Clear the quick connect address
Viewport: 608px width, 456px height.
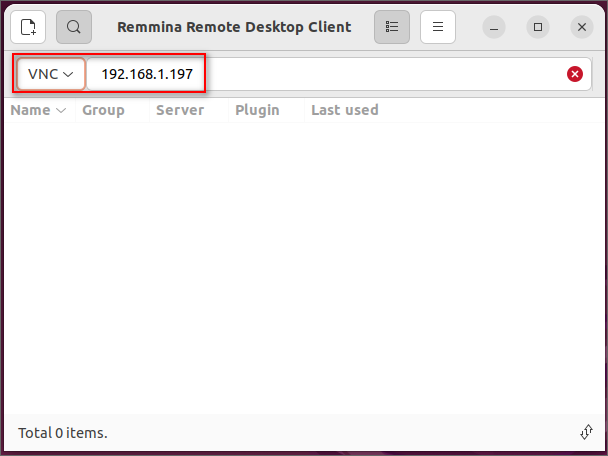click(575, 74)
